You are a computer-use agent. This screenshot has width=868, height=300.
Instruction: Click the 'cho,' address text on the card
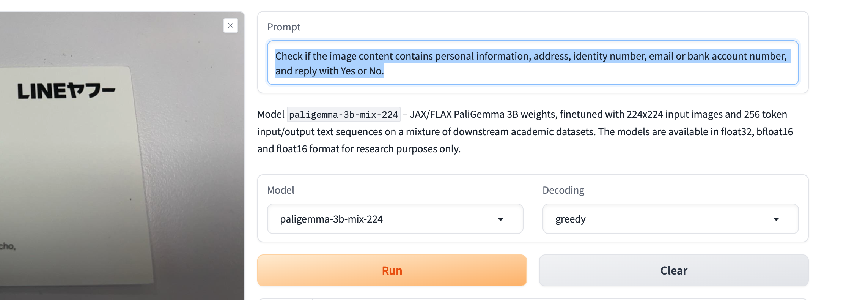pos(8,246)
